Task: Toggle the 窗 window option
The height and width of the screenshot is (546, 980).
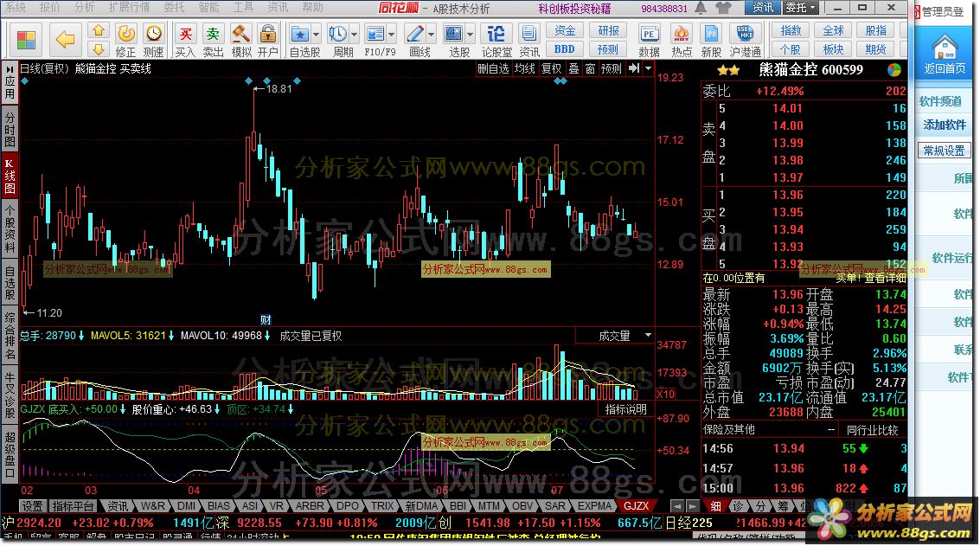Action: [590, 69]
